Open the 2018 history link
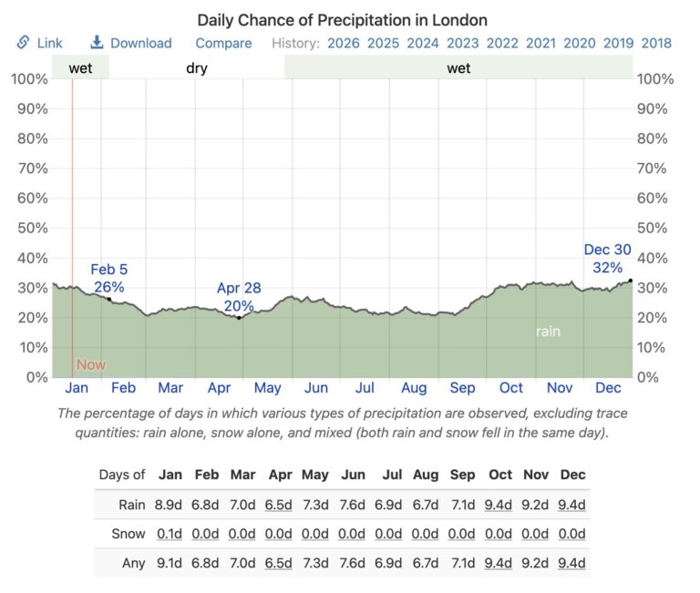 click(x=656, y=43)
